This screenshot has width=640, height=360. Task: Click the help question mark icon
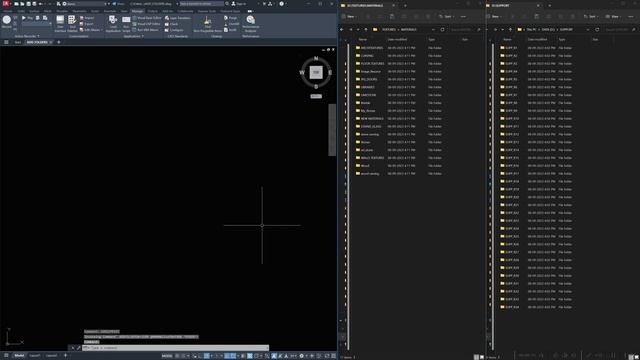coord(281,4)
